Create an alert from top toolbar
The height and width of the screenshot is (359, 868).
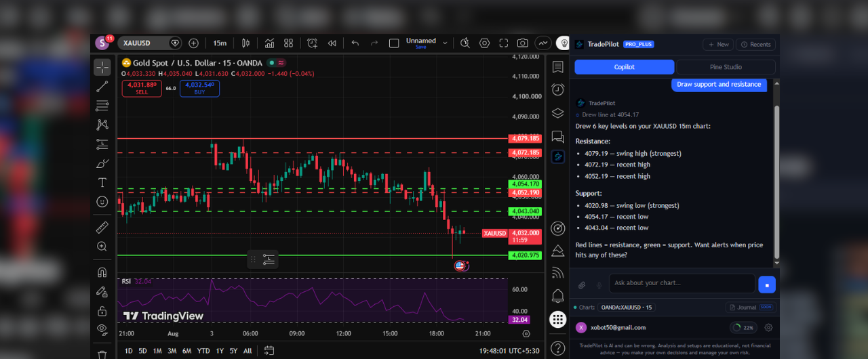(312, 43)
